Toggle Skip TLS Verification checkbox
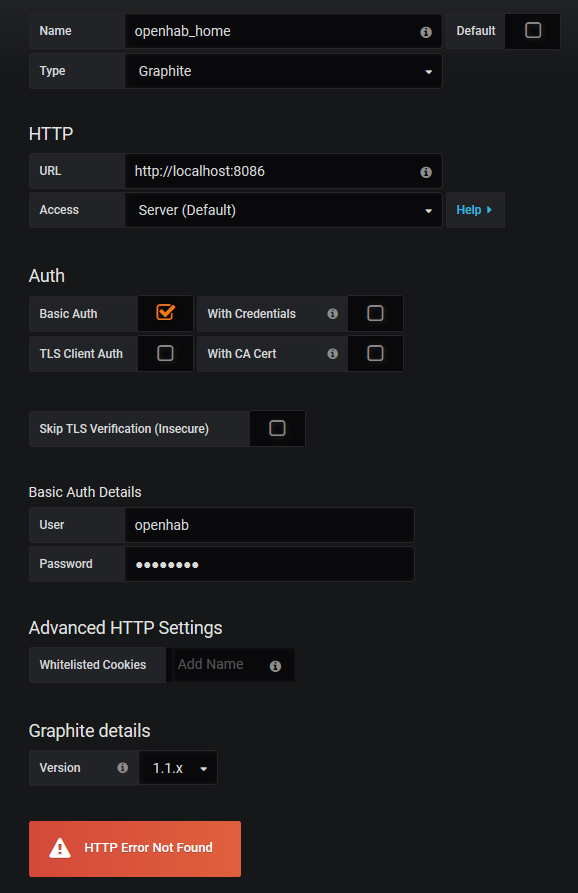Screen dimensions: 578x893 coord(277,428)
